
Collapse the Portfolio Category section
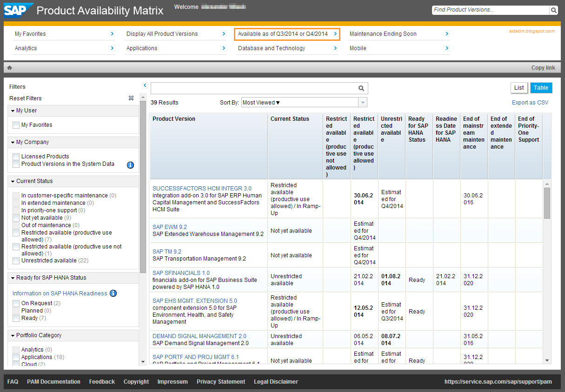[13, 335]
